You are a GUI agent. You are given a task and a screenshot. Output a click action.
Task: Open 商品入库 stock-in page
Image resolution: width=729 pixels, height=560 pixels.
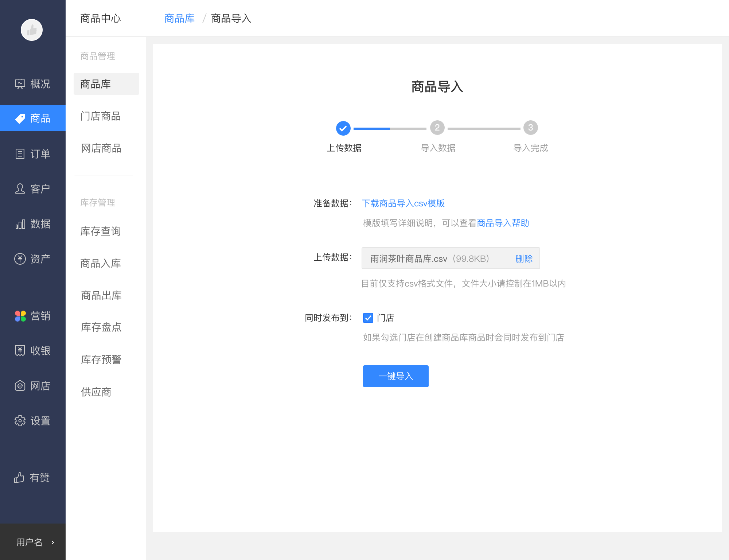(100, 263)
